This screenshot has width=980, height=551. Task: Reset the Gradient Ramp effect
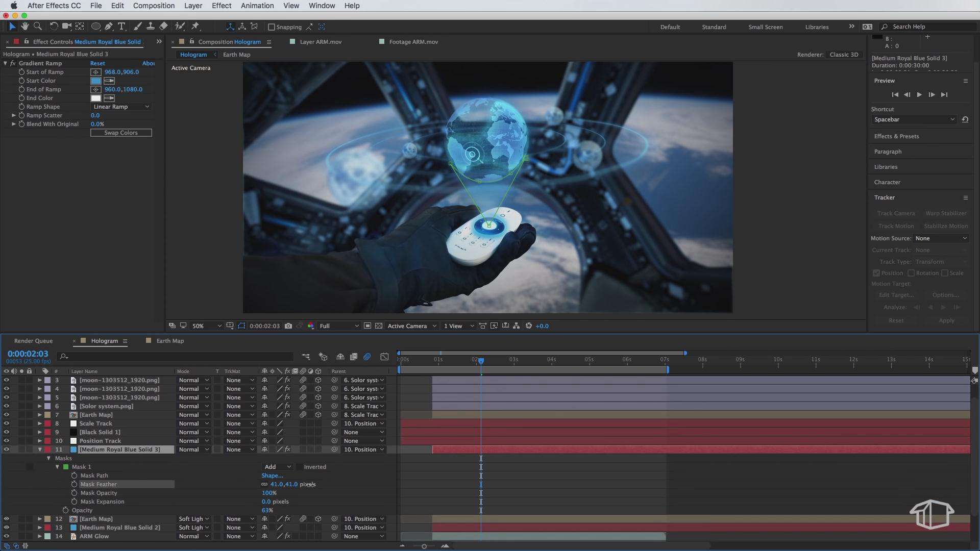point(97,63)
